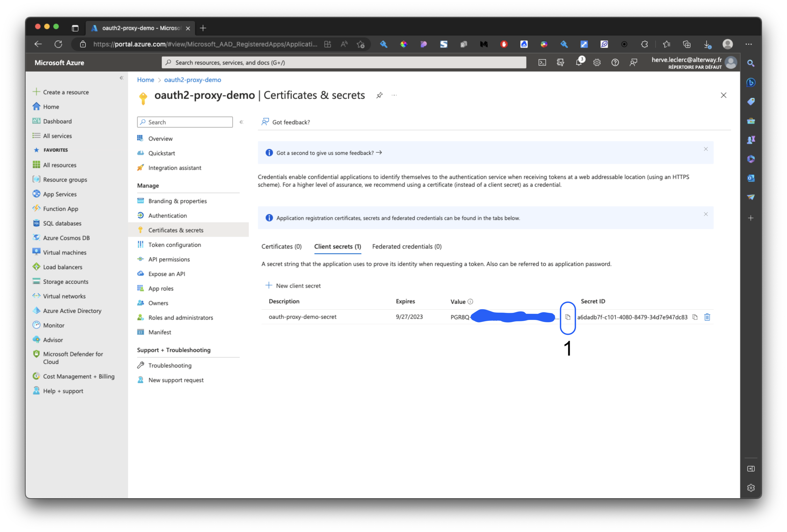Dismiss the application registration info banner
This screenshot has width=787, height=532.
click(706, 214)
